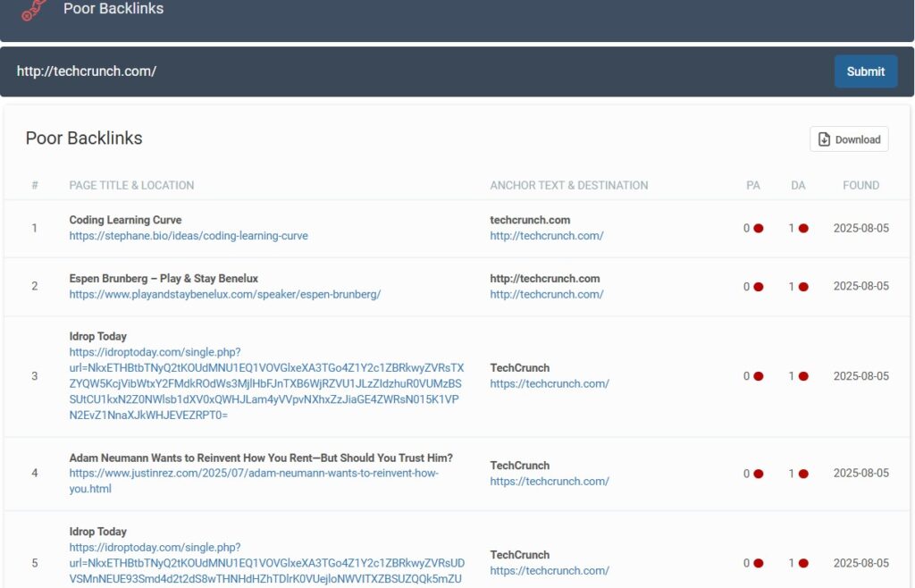The height and width of the screenshot is (588, 915).
Task: Click the Poor Backlinks chain logo icon
Action: (x=34, y=10)
